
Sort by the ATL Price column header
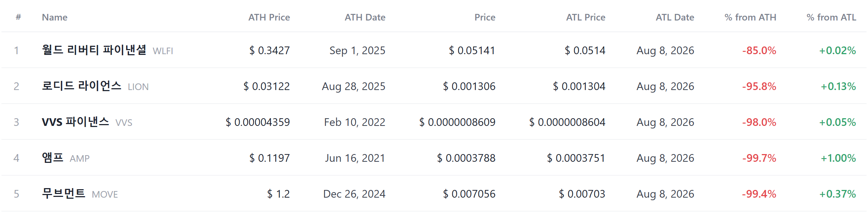click(x=585, y=17)
